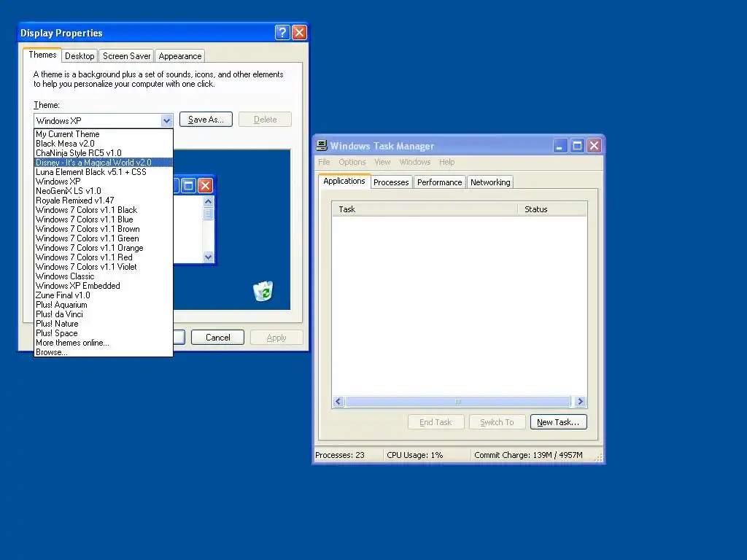The width and height of the screenshot is (747, 560).
Task: Click the Task Manager resize grip corner
Action: 599,458
